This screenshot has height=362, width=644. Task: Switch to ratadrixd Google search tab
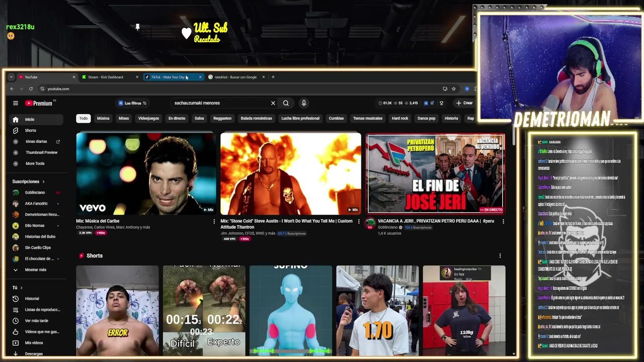click(x=235, y=77)
